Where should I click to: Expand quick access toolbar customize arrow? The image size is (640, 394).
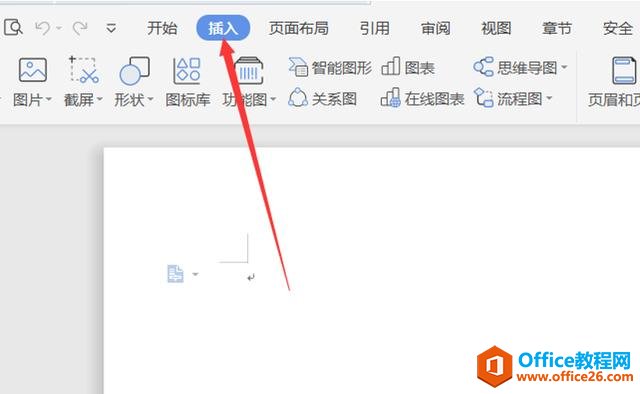tap(111, 29)
